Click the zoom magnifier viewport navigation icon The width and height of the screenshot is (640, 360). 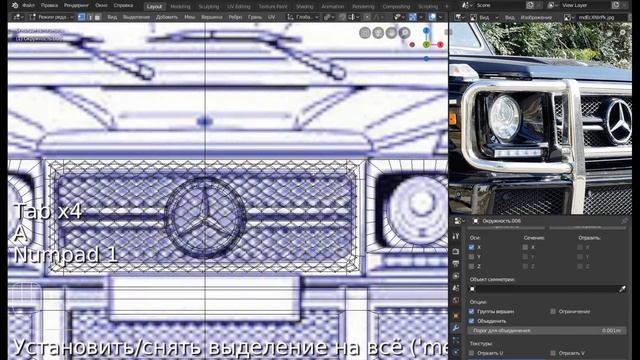[404, 33]
